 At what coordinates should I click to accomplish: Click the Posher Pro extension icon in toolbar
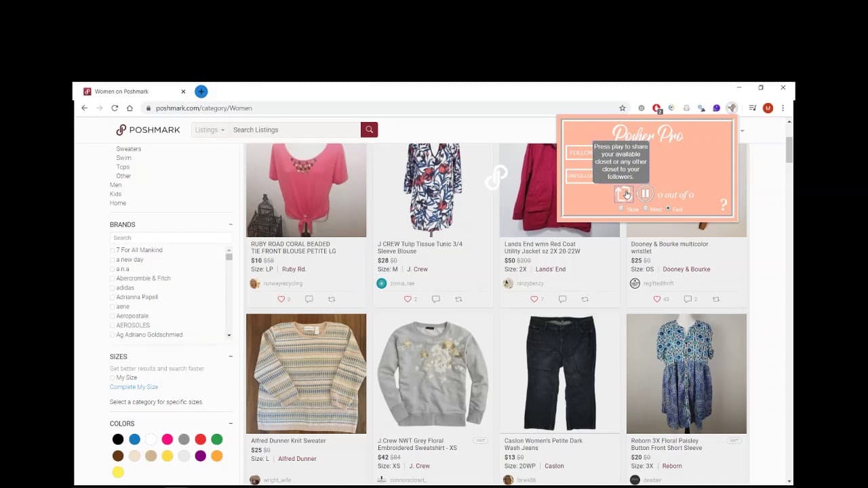(732, 108)
